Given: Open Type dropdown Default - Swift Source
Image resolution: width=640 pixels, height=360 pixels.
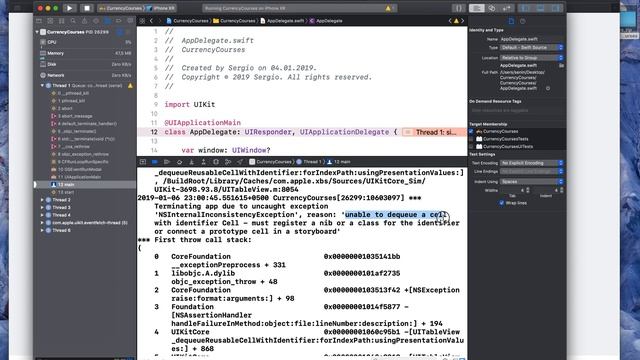Looking at the screenshot, I should coord(531,47).
